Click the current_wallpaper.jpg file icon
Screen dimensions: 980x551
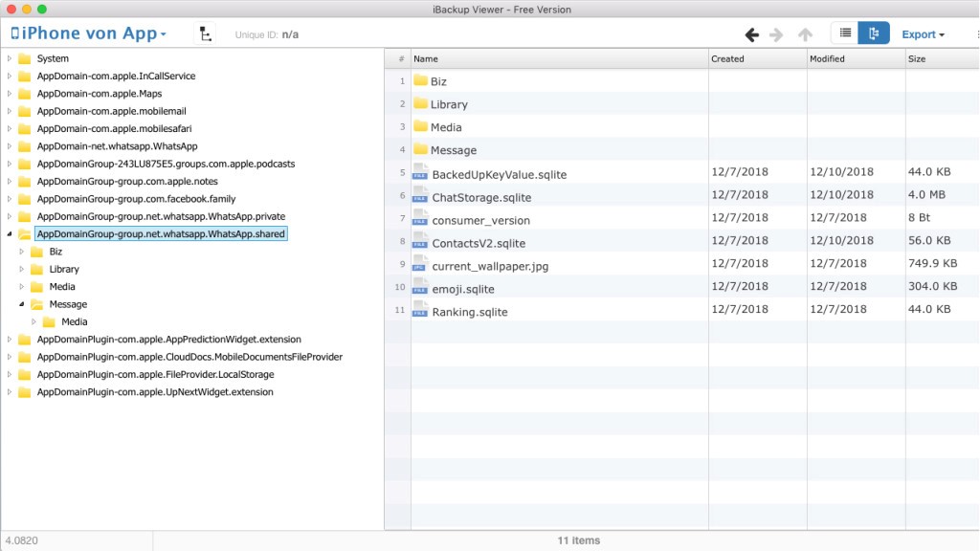tap(420, 264)
